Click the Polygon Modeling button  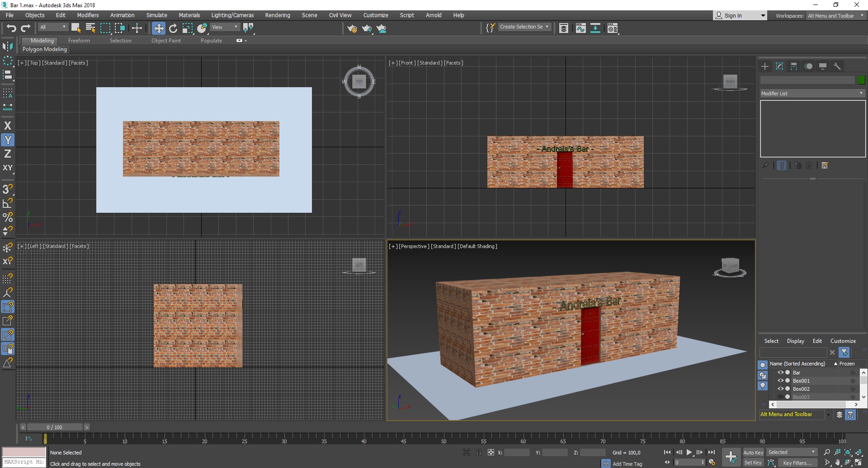(x=45, y=49)
